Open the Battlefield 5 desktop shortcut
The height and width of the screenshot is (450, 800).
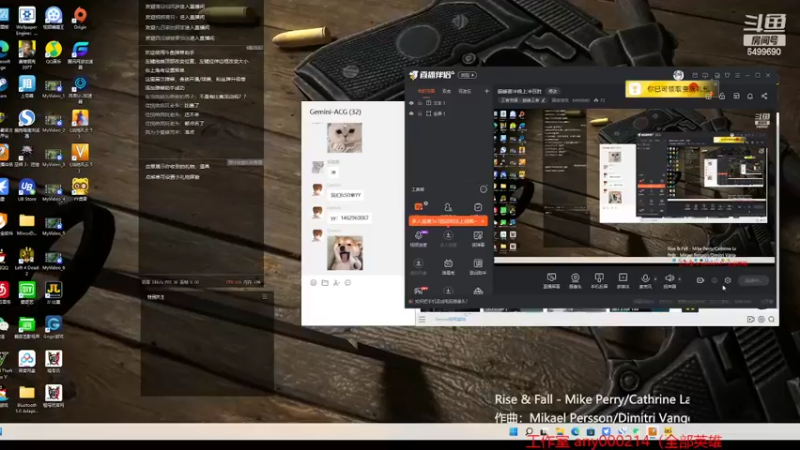pyautogui.click(x=80, y=121)
